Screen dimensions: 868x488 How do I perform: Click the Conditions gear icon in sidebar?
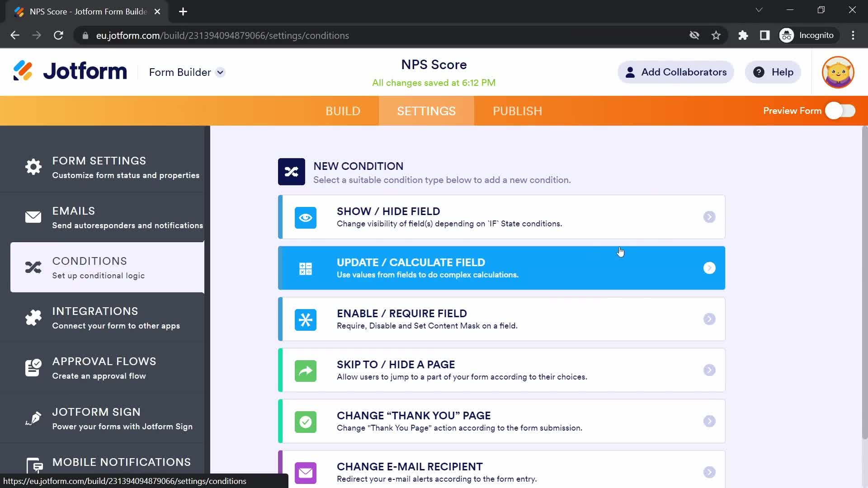(33, 267)
